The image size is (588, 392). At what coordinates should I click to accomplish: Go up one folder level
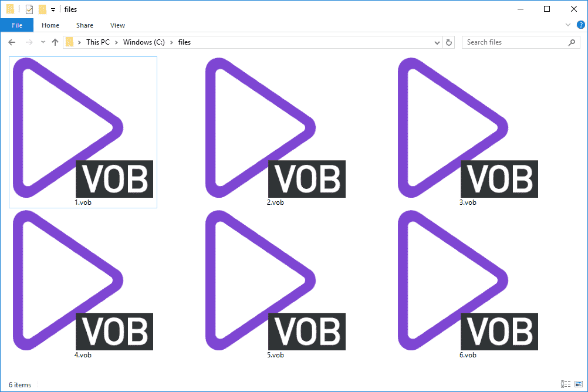tap(55, 42)
